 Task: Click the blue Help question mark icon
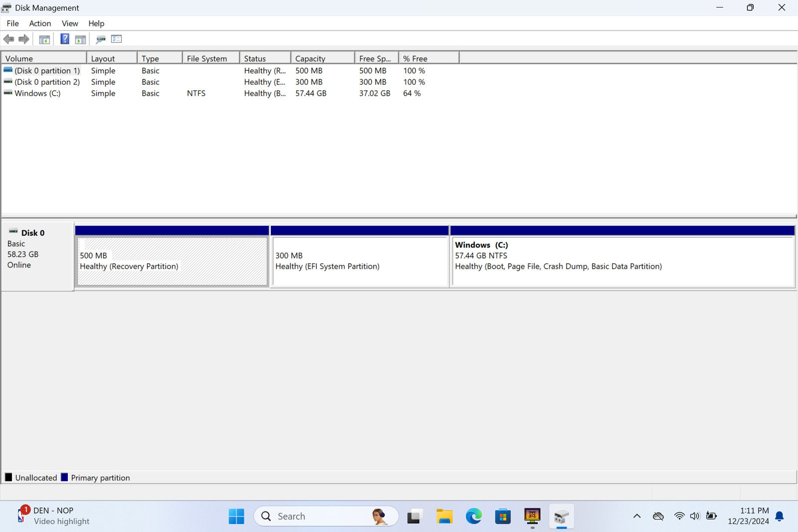(65, 39)
